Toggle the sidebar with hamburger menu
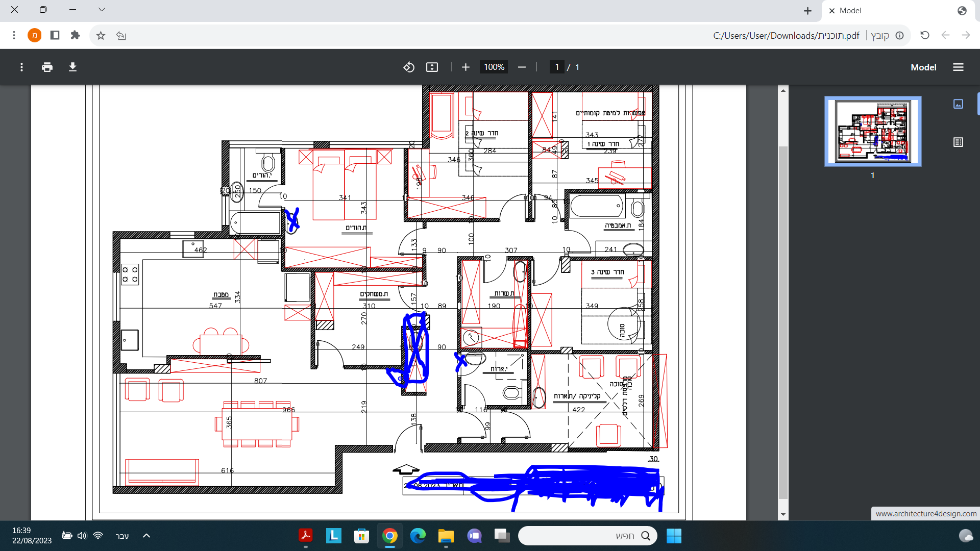The width and height of the screenshot is (980, 551). pyautogui.click(x=958, y=67)
